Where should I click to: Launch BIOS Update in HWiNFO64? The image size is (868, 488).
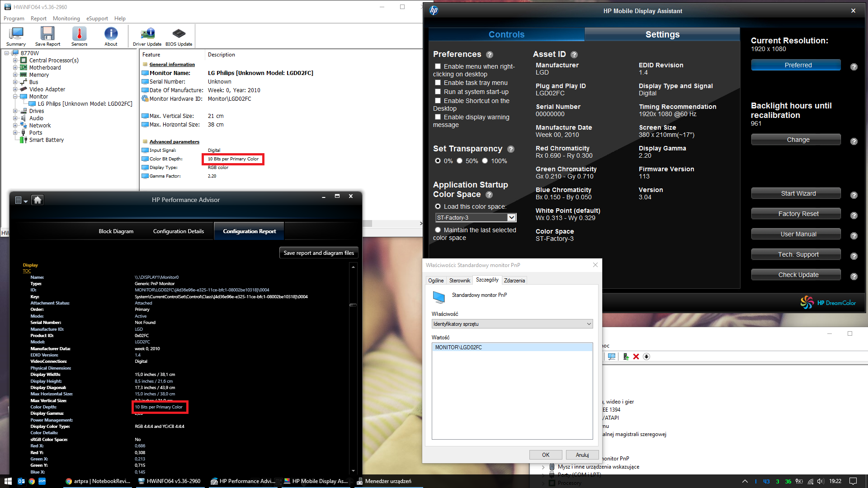point(179,36)
